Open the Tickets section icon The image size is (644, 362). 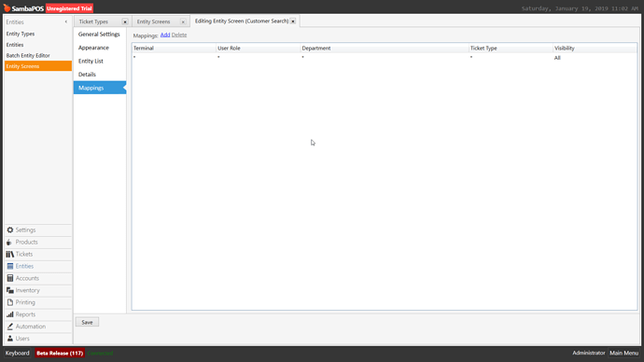click(x=10, y=254)
